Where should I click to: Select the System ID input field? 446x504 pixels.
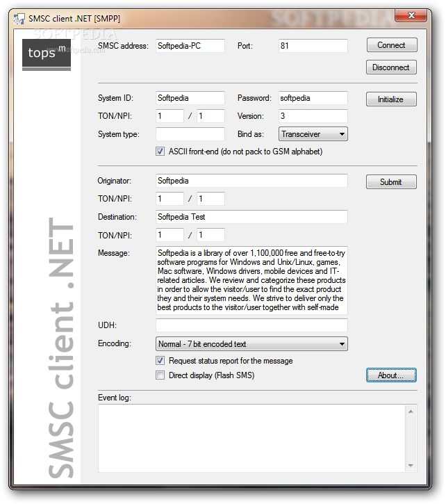(190, 98)
